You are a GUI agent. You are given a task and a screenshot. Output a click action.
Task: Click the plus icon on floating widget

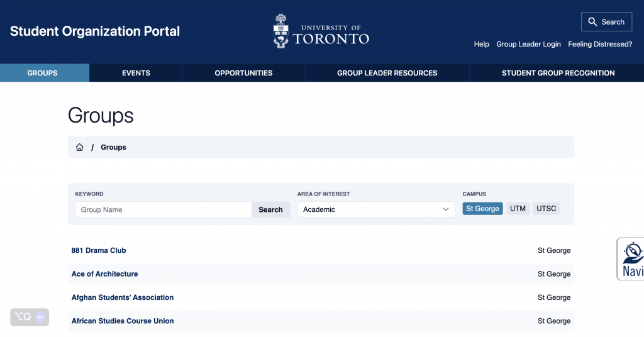coord(40,317)
